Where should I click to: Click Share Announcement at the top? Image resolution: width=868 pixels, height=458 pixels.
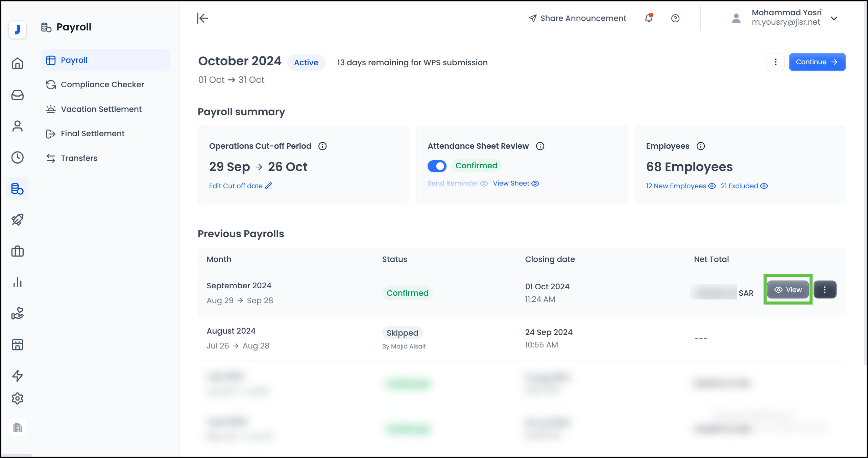(578, 18)
